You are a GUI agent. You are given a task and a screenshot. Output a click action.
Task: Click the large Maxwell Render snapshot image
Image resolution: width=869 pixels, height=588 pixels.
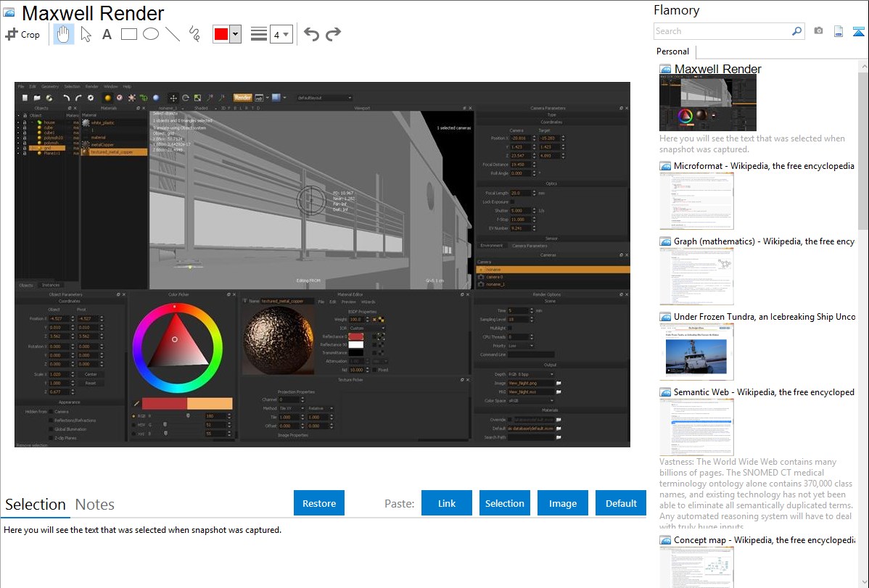coord(322,265)
